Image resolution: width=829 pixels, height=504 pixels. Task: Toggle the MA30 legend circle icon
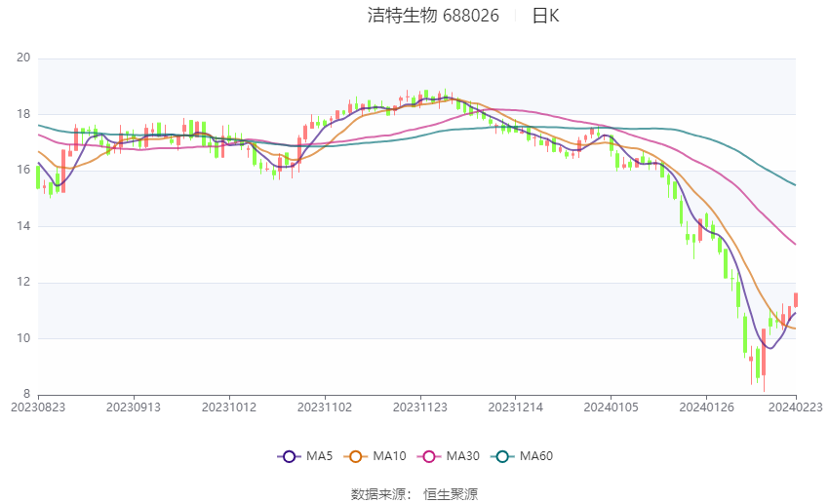pyautogui.click(x=429, y=456)
